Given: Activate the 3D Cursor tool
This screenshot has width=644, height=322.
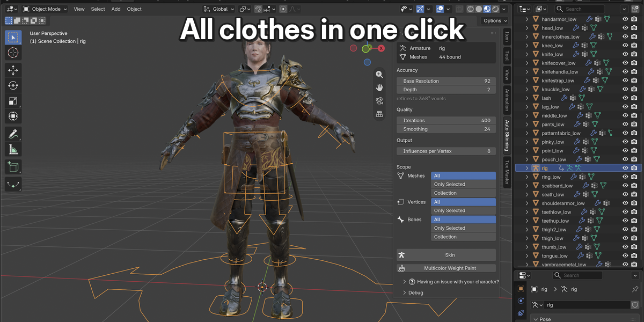Looking at the screenshot, I should pos(13,53).
